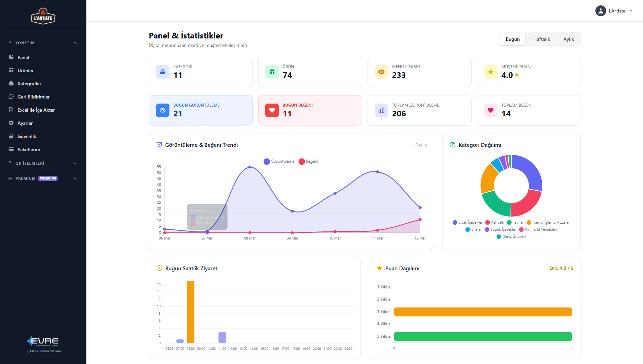Click the Bugün Beğeni heart icon
Screen dimensions: 643x364
[x=272, y=110]
